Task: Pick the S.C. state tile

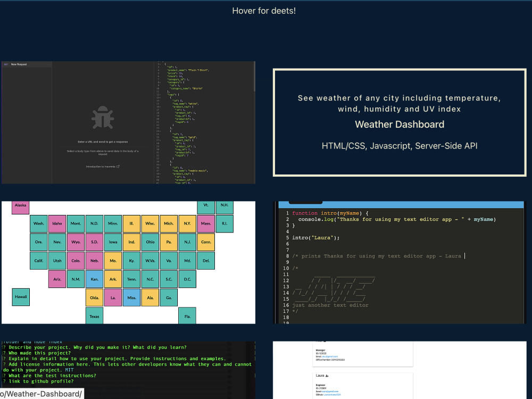Action: pos(169,279)
